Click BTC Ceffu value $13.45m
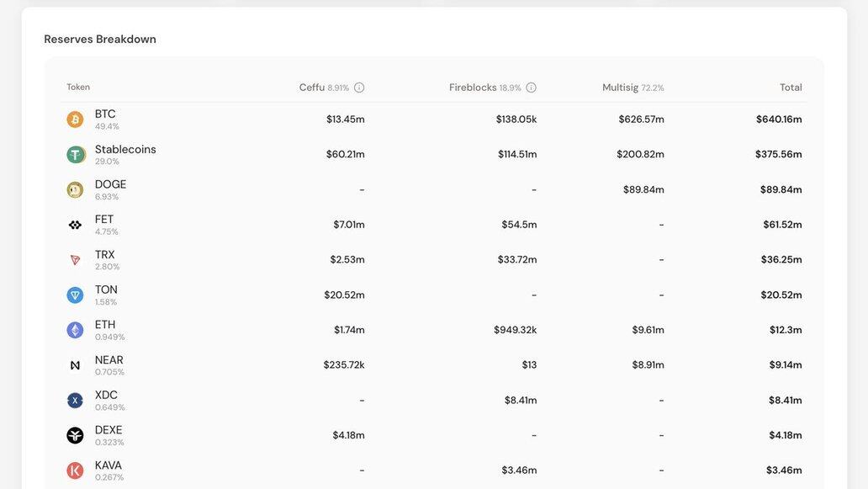This screenshot has height=489, width=868. [346, 119]
